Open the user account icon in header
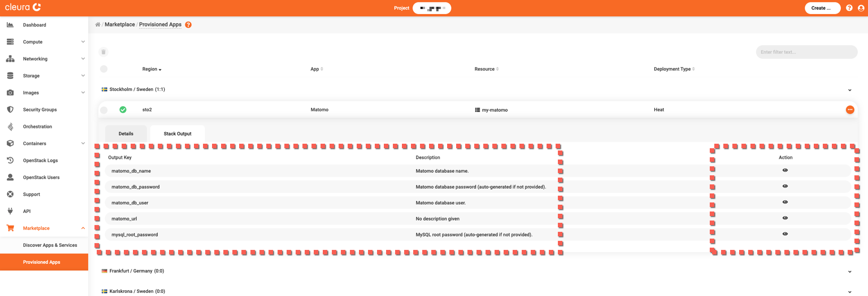The height and width of the screenshot is (296, 868). pyautogui.click(x=861, y=8)
